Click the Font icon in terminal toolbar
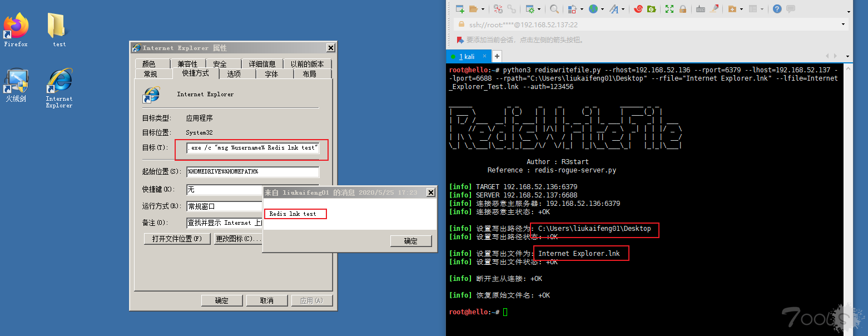Screen dimensions: 868x336 pyautogui.click(x=614, y=9)
